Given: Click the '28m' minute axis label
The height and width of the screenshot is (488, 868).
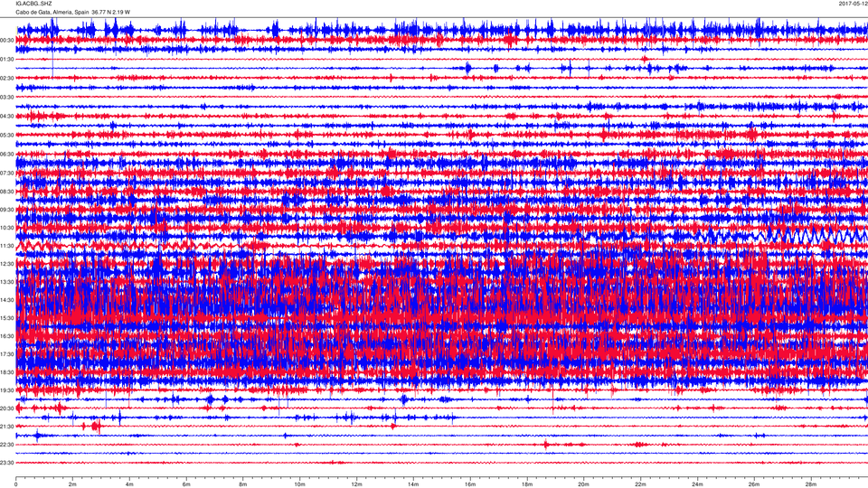Looking at the screenshot, I should [810, 484].
